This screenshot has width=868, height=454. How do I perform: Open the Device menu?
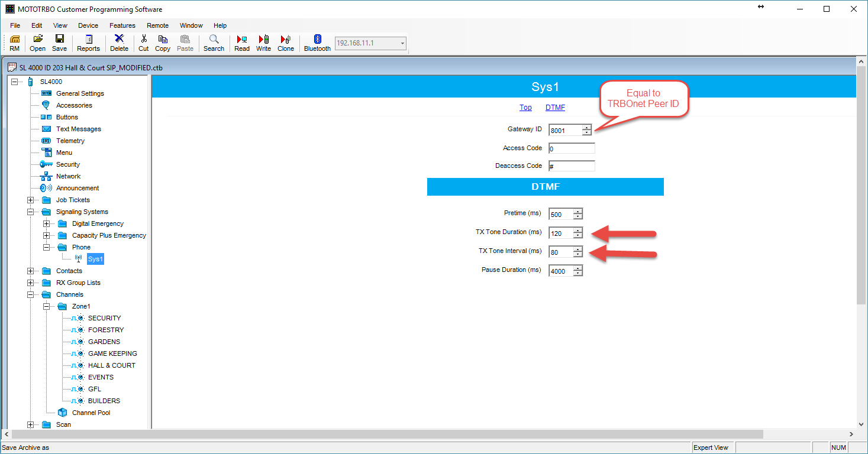pos(88,25)
